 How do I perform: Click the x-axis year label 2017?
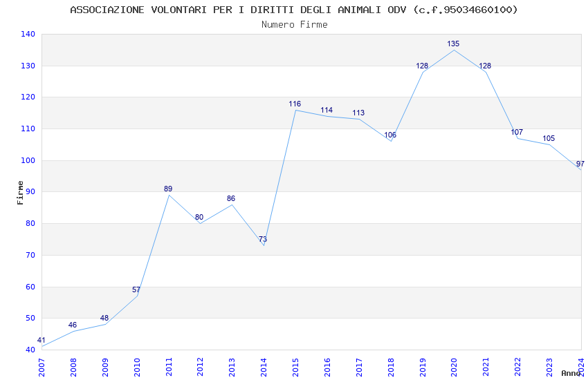pos(359,368)
